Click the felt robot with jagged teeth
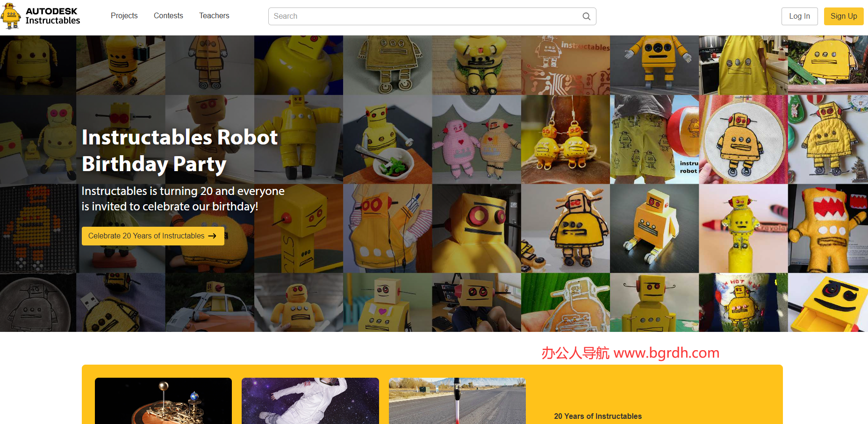 pos(828,228)
